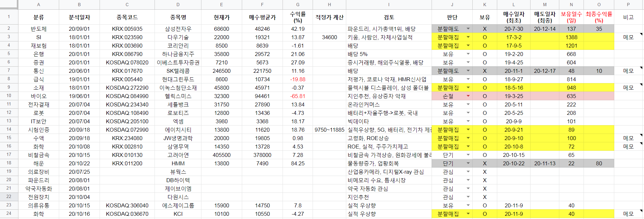Select the 약국자동화 category cell
The width and height of the screenshot is (644, 219).
[x=38, y=189]
